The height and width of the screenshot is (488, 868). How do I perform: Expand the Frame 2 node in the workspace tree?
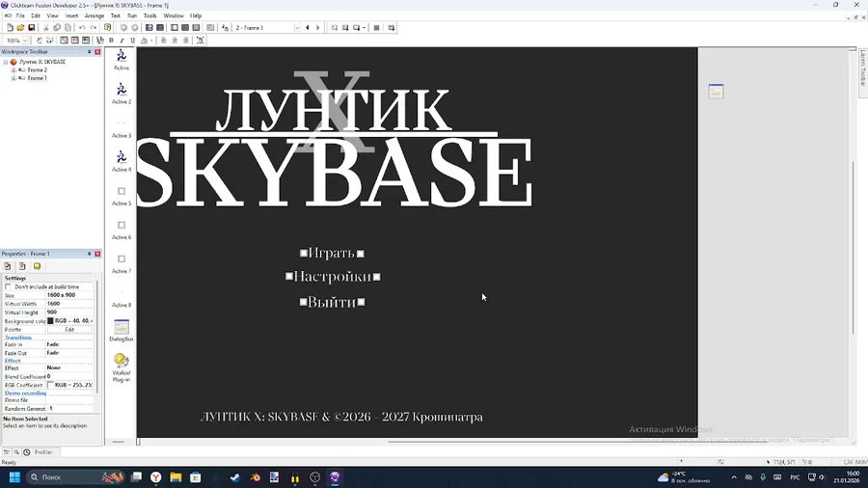click(14, 70)
